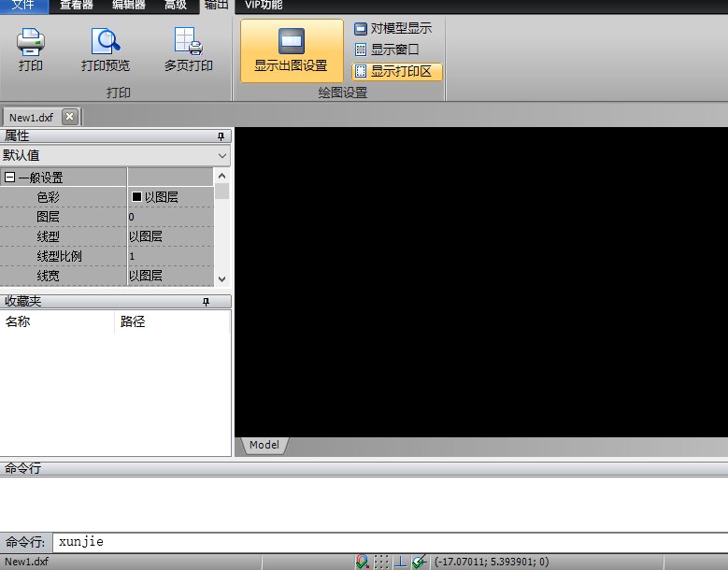Toggle the 显示出图设置 button
The image size is (728, 570).
click(x=292, y=51)
